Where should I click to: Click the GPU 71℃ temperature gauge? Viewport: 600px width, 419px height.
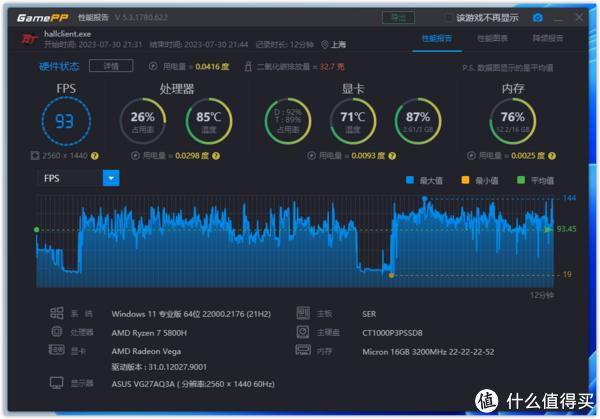pos(353,121)
